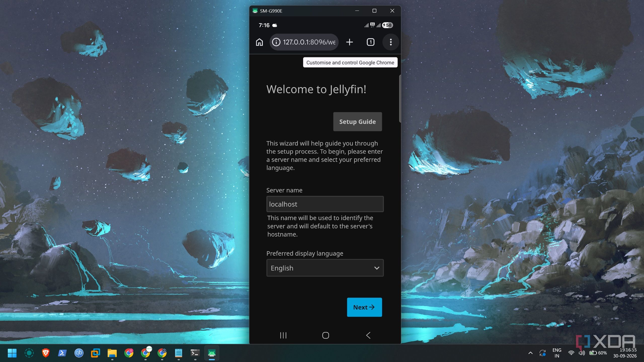Click the page scrollbar in phone window
Screen dimensions: 644x362
[x=400, y=99]
